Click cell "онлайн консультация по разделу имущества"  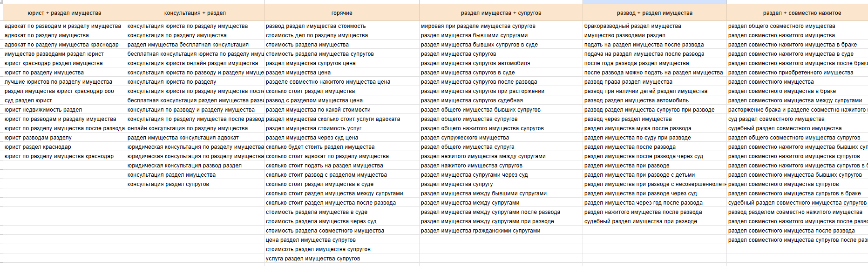(195, 128)
